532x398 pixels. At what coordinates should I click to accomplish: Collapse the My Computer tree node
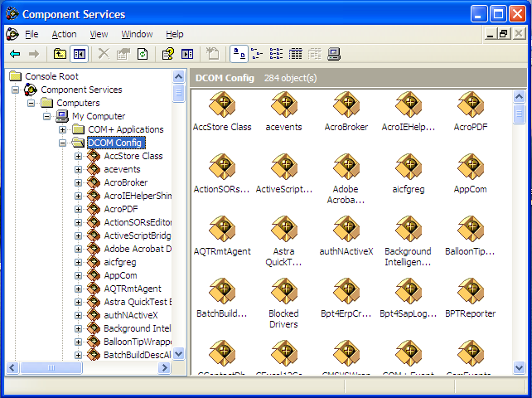47,116
